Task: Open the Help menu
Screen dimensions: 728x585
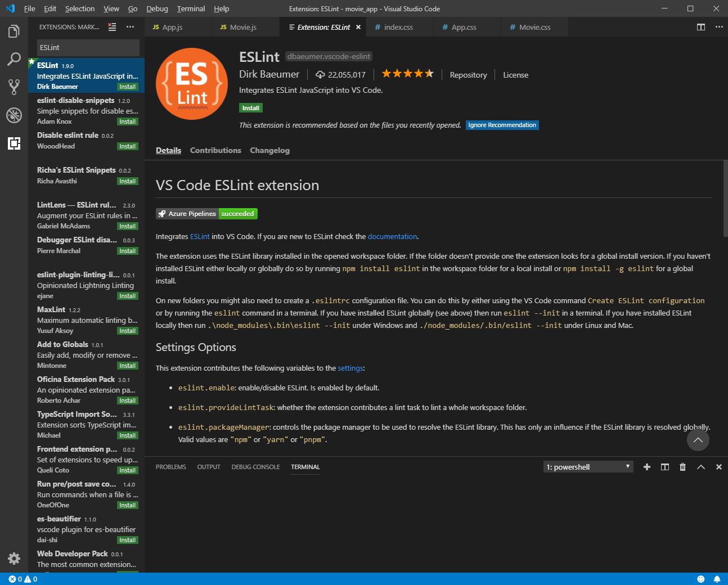Action: tap(222, 8)
